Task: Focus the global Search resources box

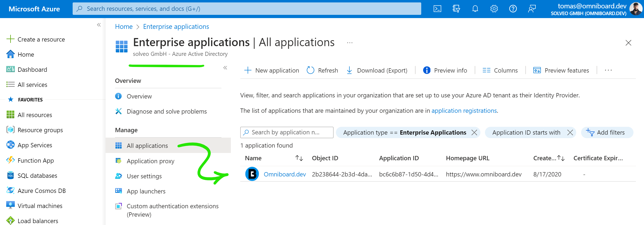Action: 247,9
